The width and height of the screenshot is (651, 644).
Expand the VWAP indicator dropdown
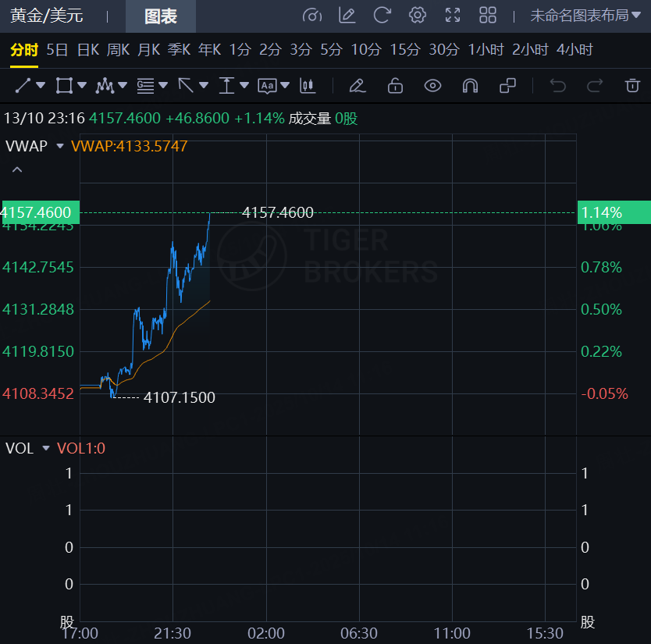pos(59,146)
